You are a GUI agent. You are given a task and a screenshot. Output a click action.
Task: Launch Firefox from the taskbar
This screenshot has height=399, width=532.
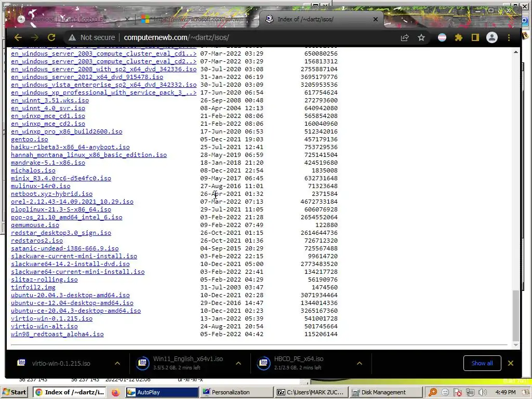pyautogui.click(x=115, y=392)
